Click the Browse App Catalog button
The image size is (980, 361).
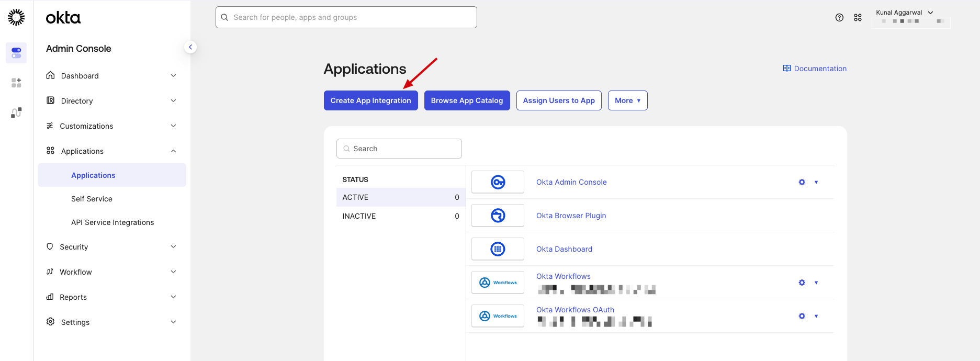coord(467,100)
